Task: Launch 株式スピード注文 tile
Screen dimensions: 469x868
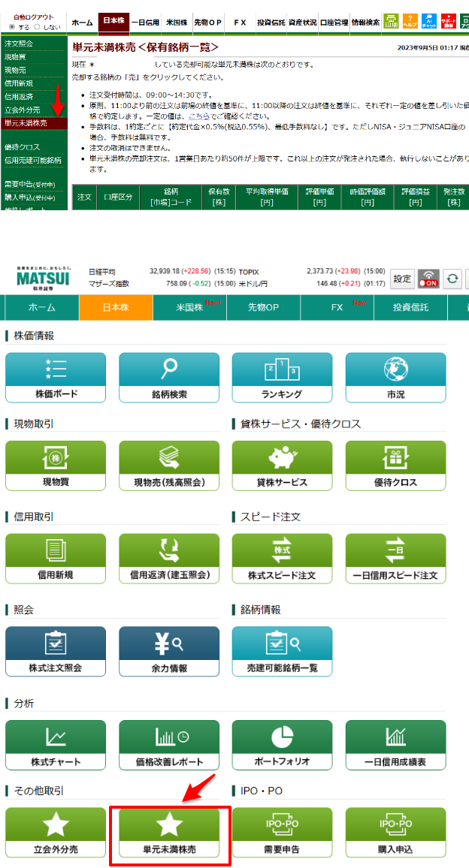Action: tap(282, 559)
